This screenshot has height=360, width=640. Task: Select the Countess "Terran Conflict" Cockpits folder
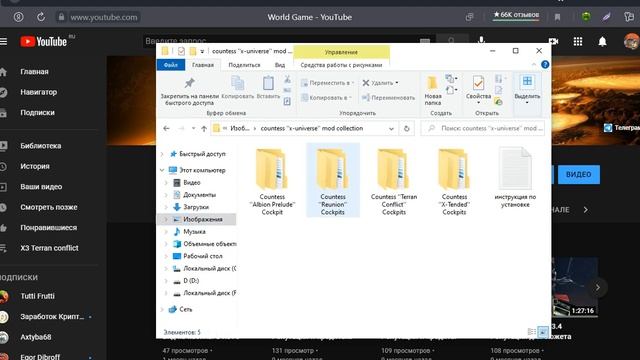tap(393, 181)
